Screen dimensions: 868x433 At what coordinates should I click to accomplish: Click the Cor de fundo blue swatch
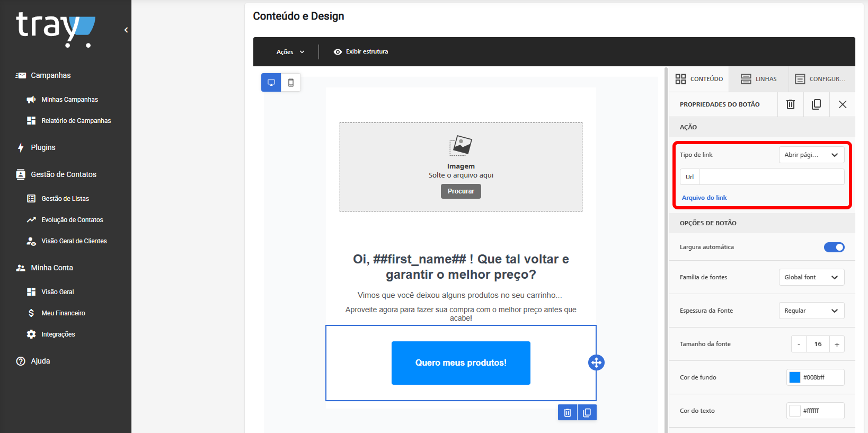[x=795, y=377]
